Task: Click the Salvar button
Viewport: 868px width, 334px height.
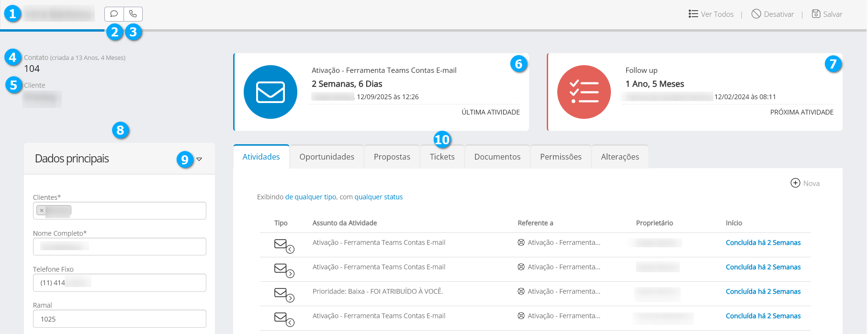Action: 827,14
